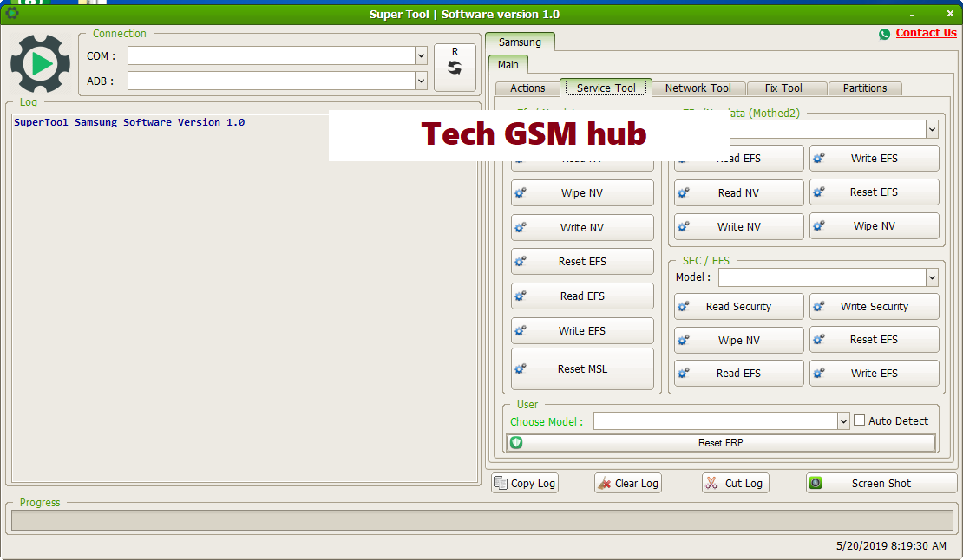
Task: Click gear icon on Method2 Write EFS button
Action: coord(819,159)
